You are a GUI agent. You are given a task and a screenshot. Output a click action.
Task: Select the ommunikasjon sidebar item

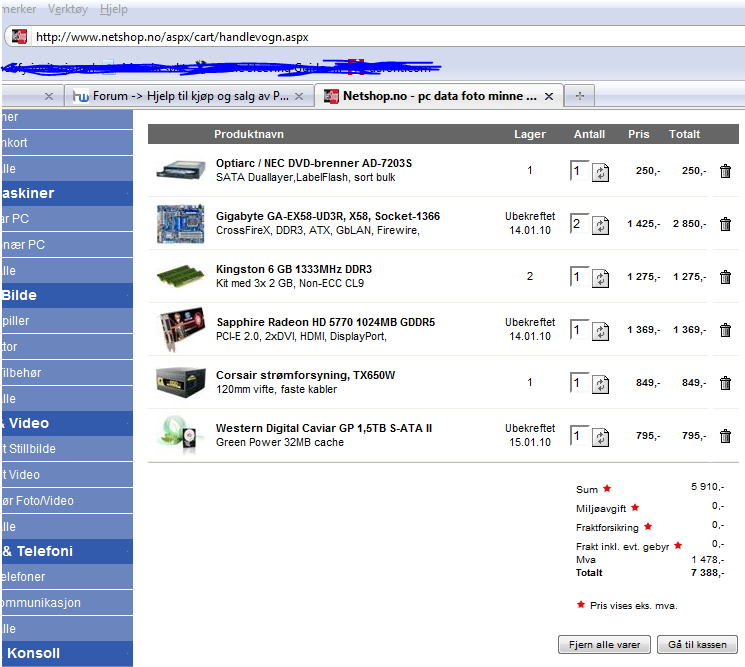pyautogui.click(x=67, y=603)
